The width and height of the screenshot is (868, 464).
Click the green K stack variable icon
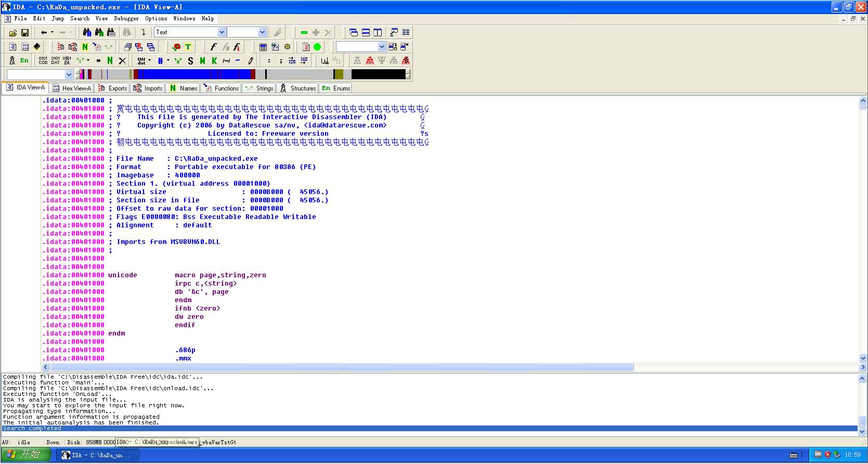click(214, 61)
